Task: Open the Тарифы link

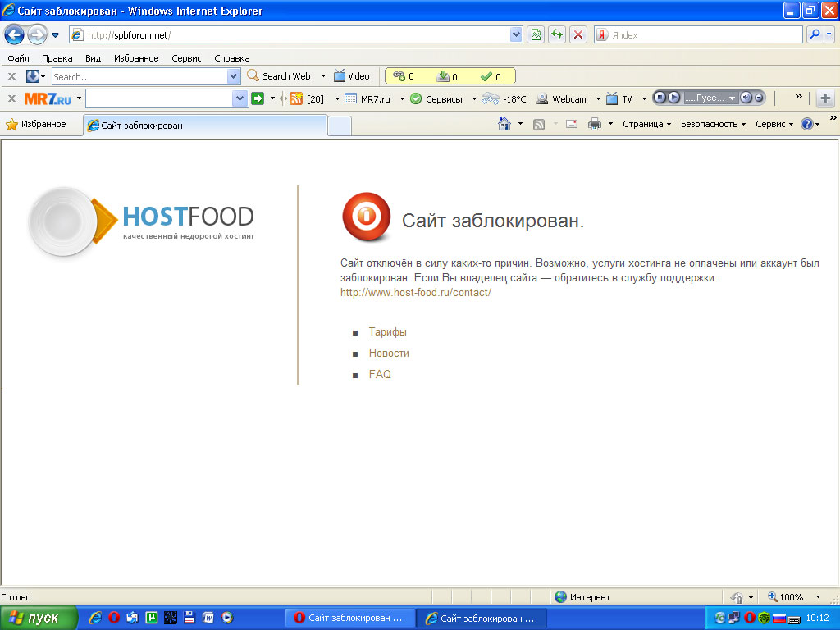Action: [387, 332]
